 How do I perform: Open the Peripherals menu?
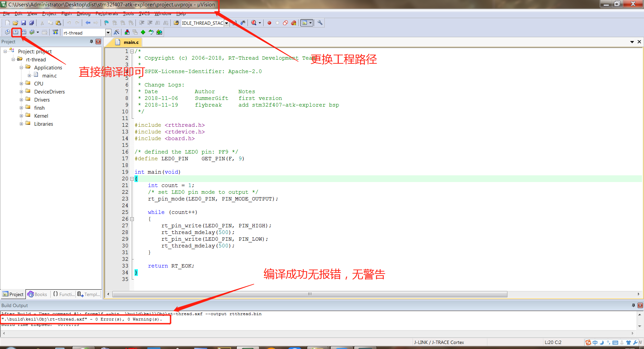pyautogui.click(x=106, y=13)
